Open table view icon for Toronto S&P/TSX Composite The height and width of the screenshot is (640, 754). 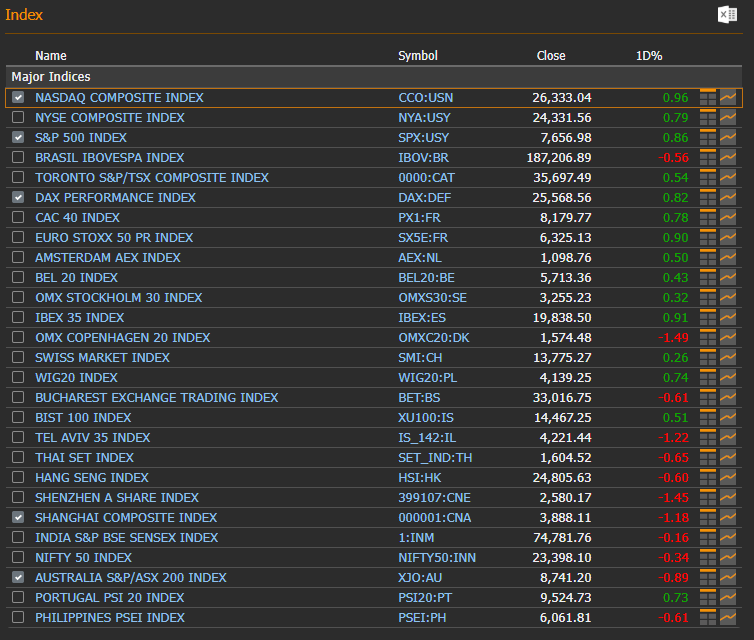coord(708,177)
